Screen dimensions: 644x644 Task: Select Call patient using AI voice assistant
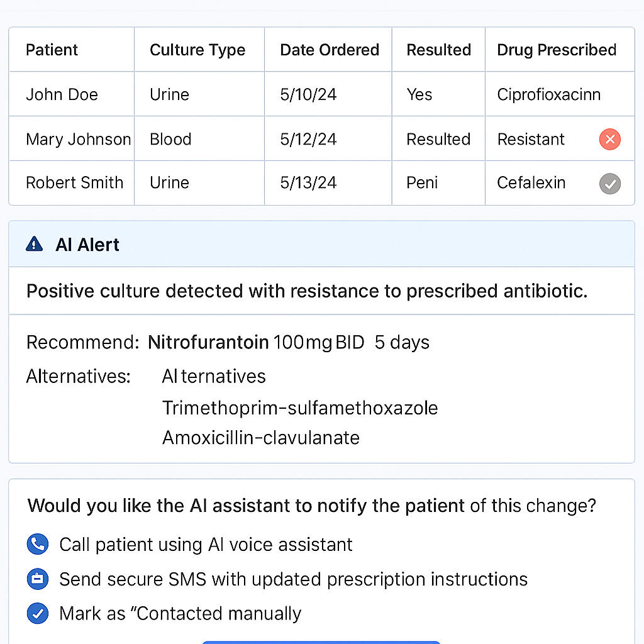pyautogui.click(x=206, y=545)
